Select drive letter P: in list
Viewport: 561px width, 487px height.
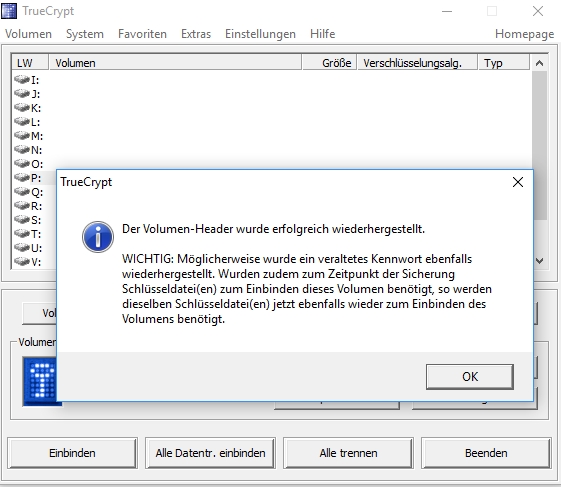pyautogui.click(x=28, y=178)
